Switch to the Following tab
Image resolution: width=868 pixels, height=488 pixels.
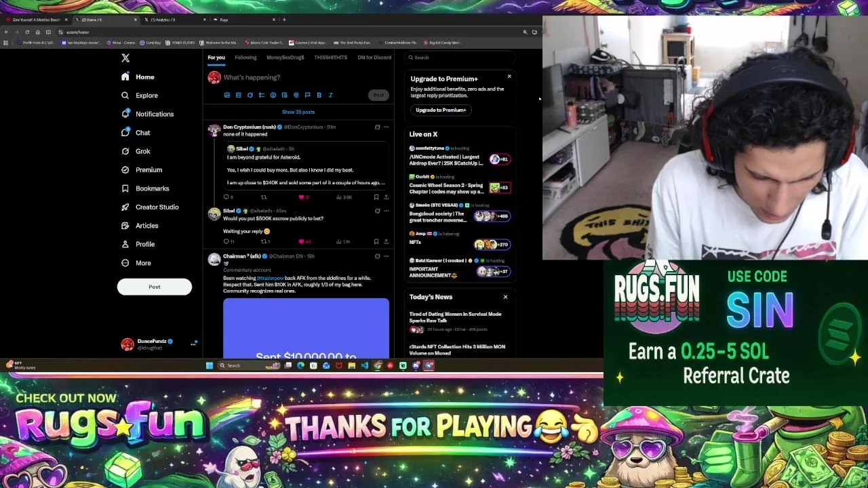click(x=245, y=58)
